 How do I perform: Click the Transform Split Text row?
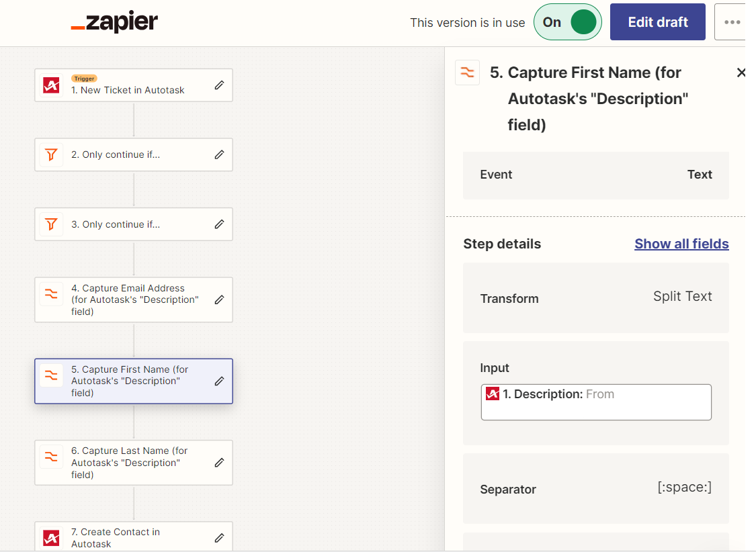pos(596,297)
